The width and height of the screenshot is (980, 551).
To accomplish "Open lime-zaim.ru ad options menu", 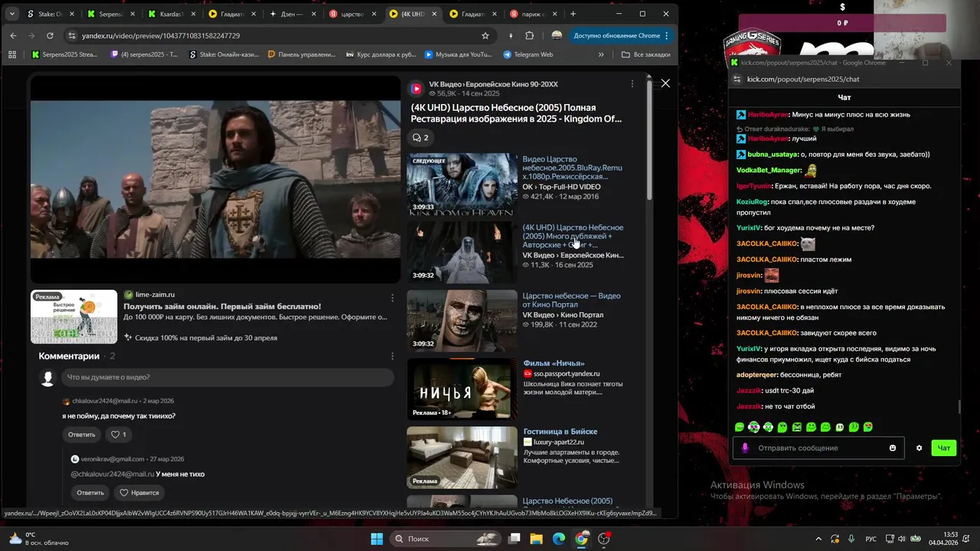I will 392,298.
